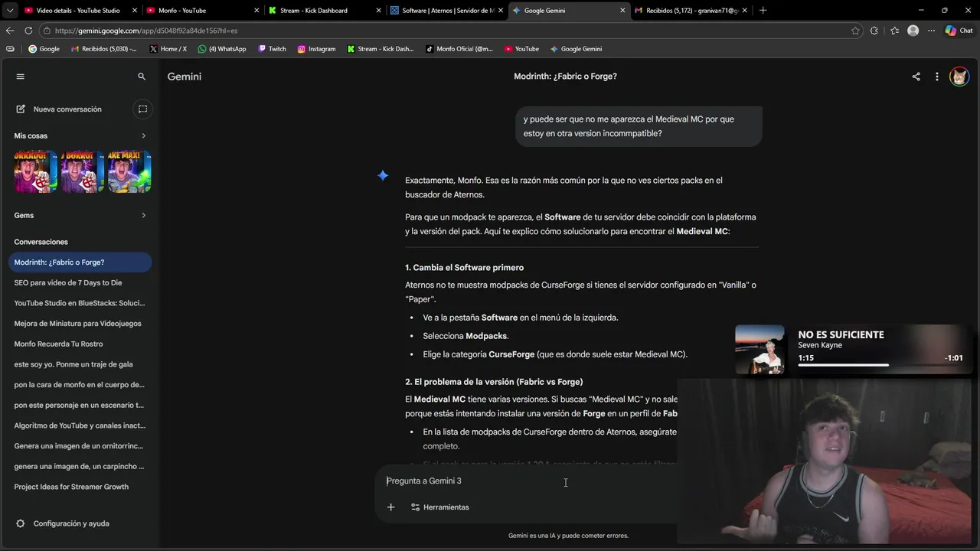980x551 pixels.
Task: Open conversation YouTube Studio en BlueStacks
Action: [x=80, y=303]
